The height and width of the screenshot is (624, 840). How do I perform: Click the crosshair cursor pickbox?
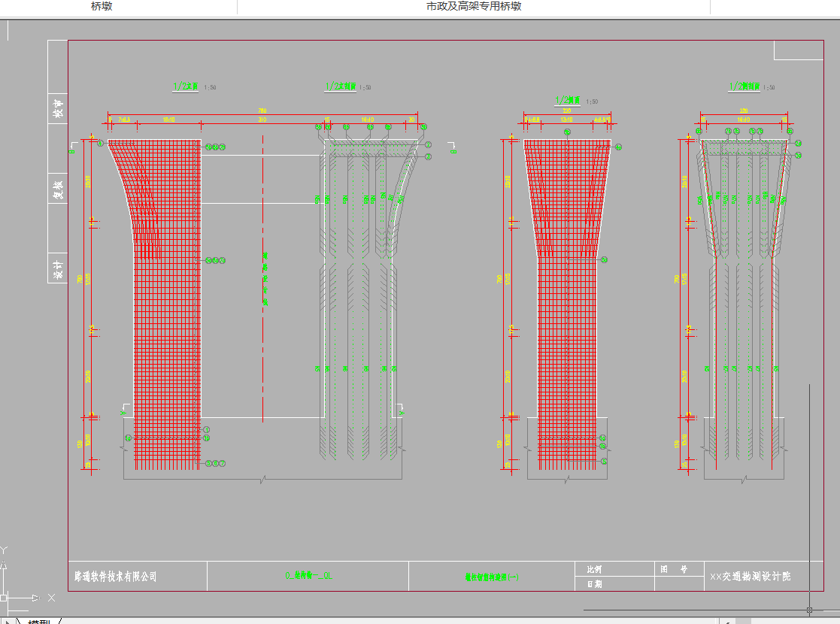(809, 610)
